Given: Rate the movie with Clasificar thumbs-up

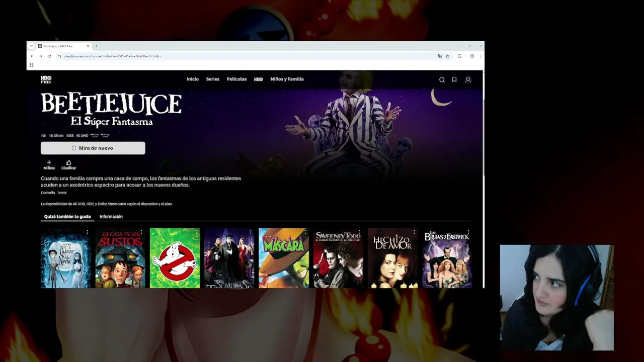Looking at the screenshot, I should tap(68, 165).
